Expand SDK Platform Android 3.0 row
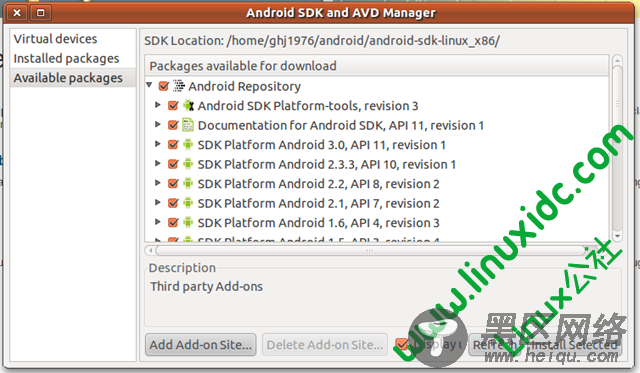This screenshot has height=373, width=640. click(x=158, y=144)
